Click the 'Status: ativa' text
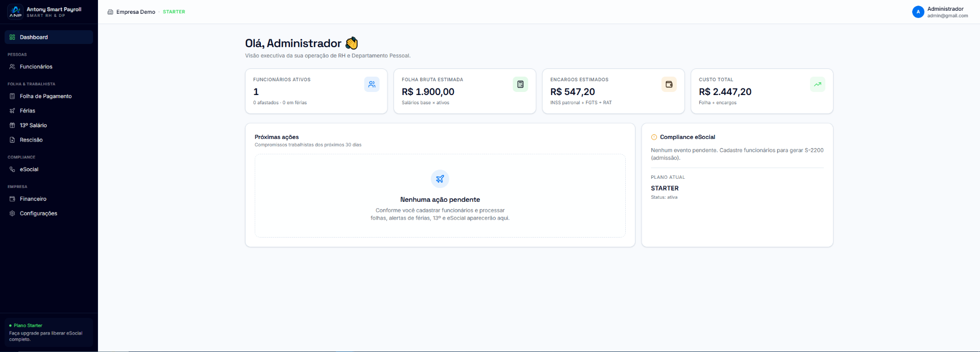980x352 pixels. 664,197
